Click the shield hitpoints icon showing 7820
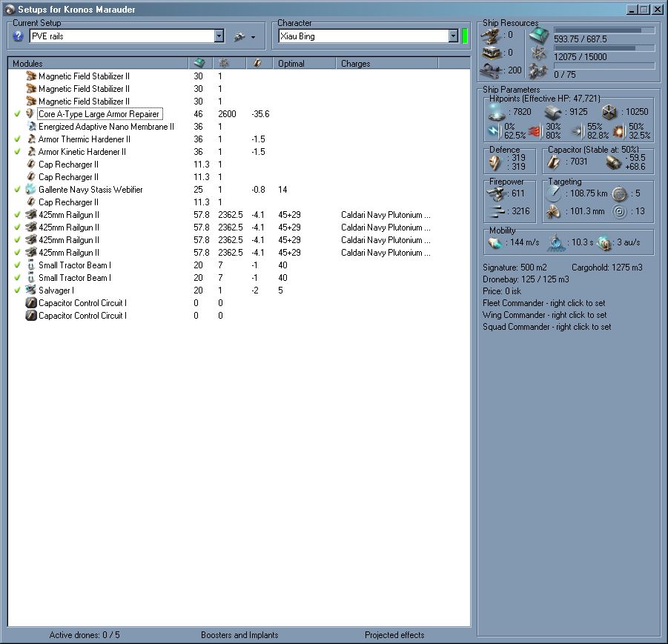 496,112
